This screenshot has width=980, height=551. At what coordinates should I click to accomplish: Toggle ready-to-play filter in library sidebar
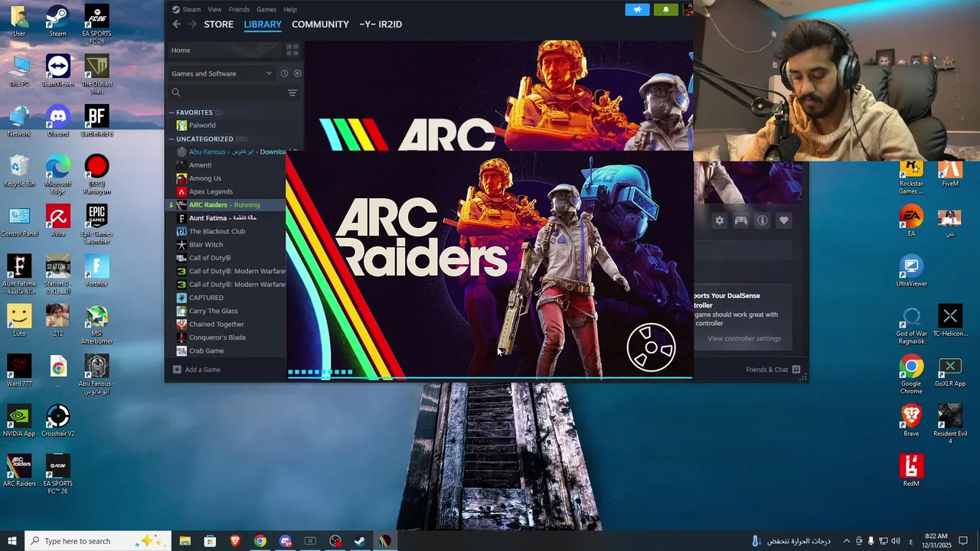pos(297,73)
